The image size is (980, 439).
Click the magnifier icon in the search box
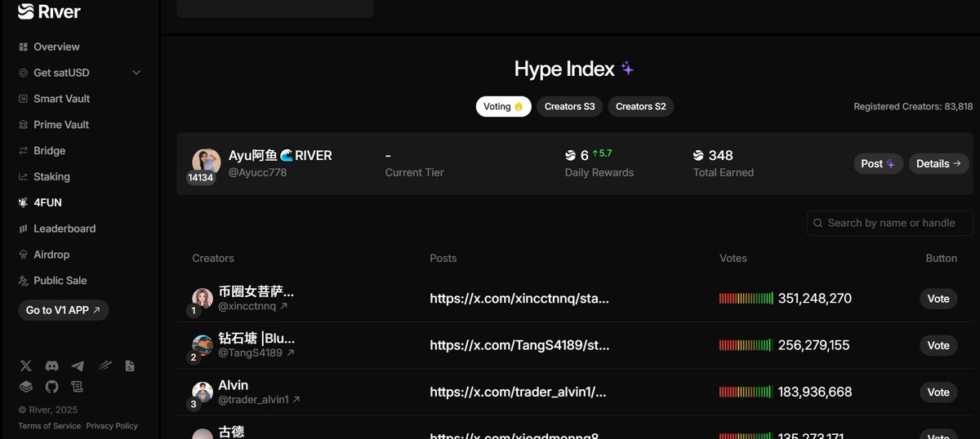pyautogui.click(x=818, y=223)
